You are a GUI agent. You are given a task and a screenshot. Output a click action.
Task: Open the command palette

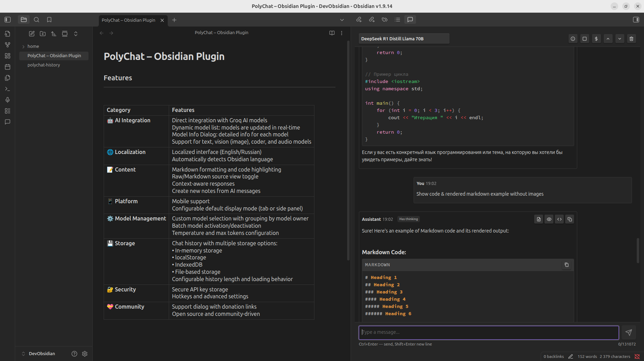[8, 89]
